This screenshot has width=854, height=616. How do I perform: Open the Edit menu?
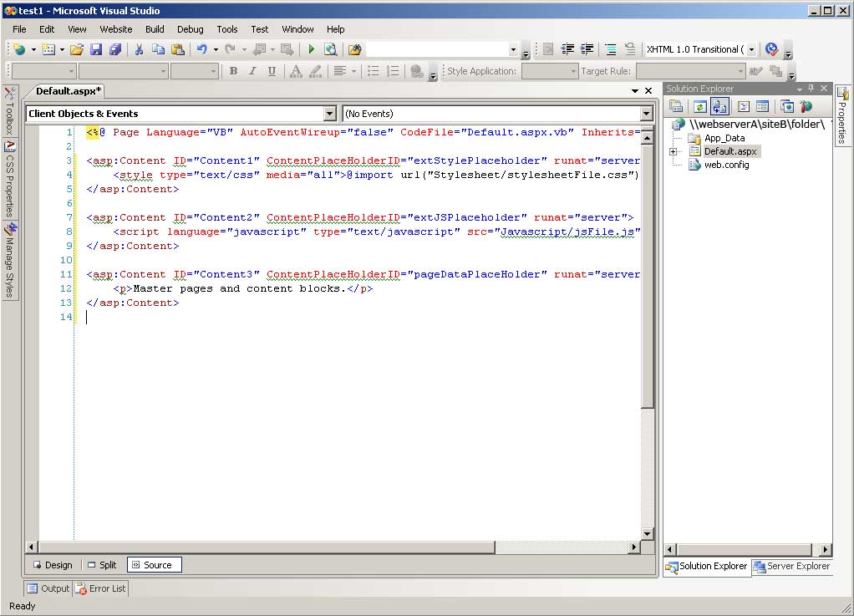[x=46, y=29]
